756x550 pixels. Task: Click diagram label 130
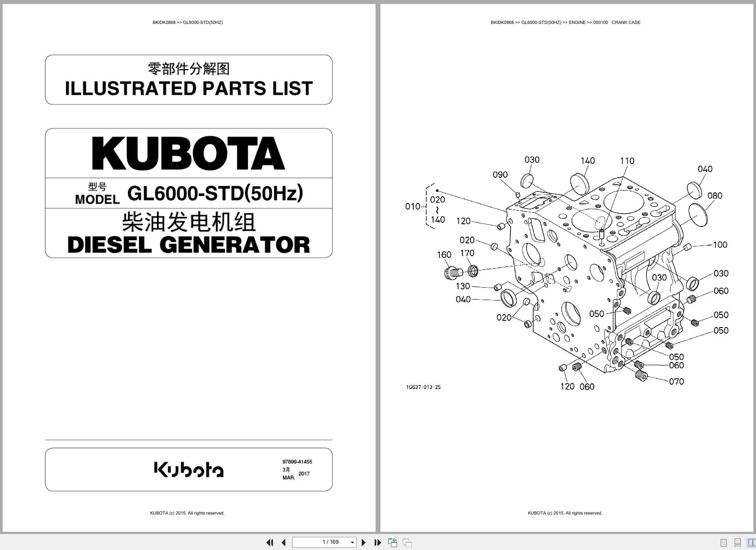(463, 286)
